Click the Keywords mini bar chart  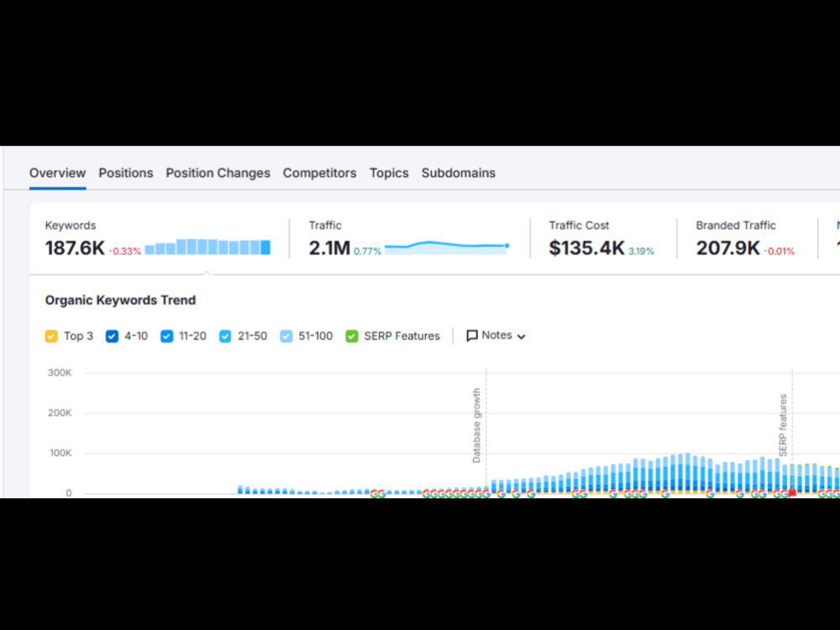pos(207,247)
